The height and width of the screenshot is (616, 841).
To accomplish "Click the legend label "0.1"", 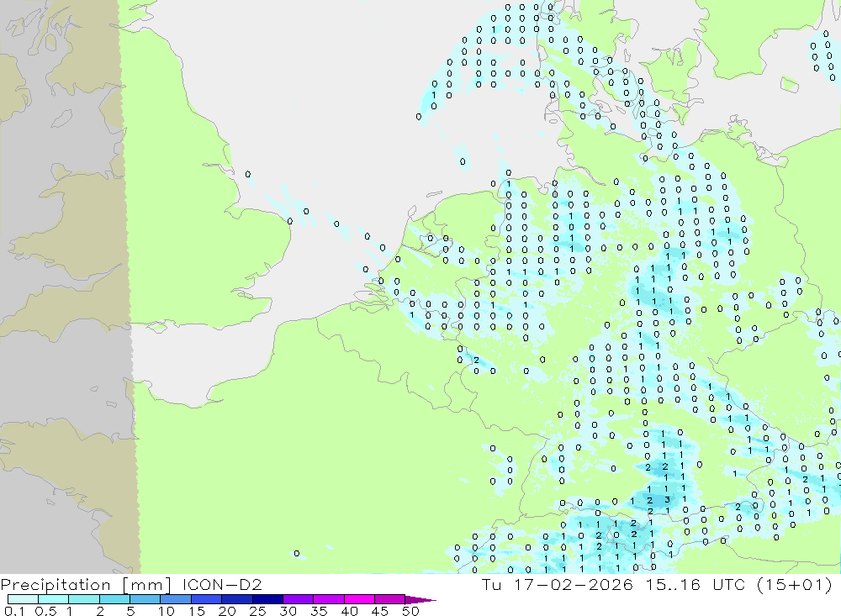I will pyautogui.click(x=14, y=611).
